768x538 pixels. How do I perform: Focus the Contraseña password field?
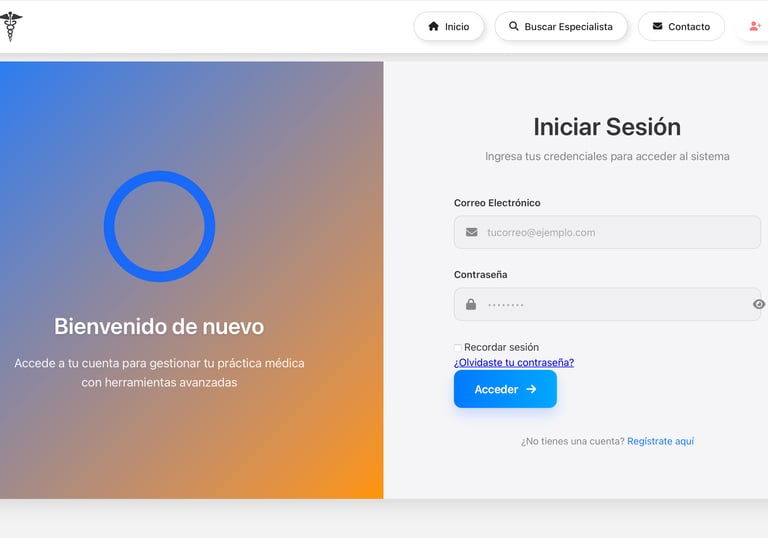coord(607,304)
